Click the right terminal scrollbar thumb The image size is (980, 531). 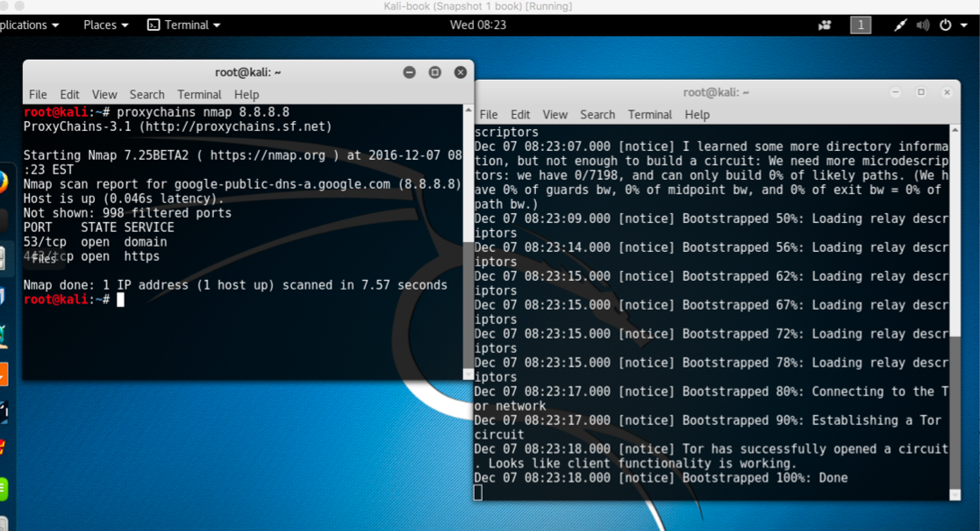[x=955, y=413]
